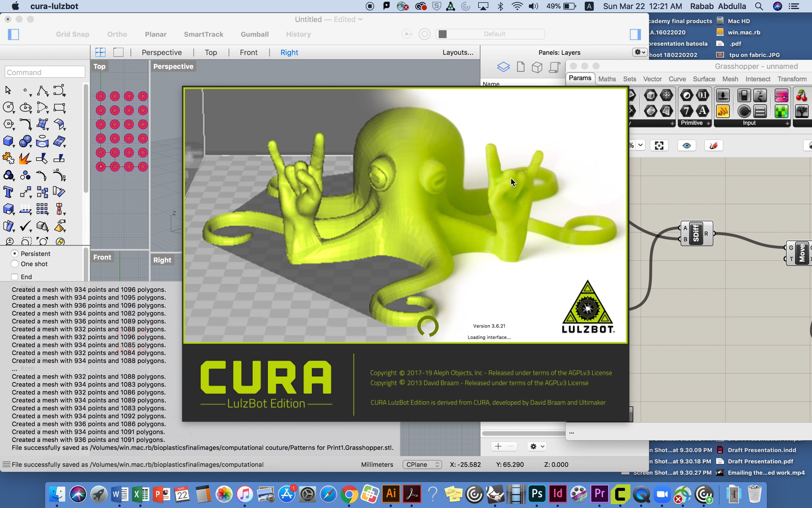The image size is (812, 508).
Task: Switch to the Top viewport tab
Action: [211, 52]
